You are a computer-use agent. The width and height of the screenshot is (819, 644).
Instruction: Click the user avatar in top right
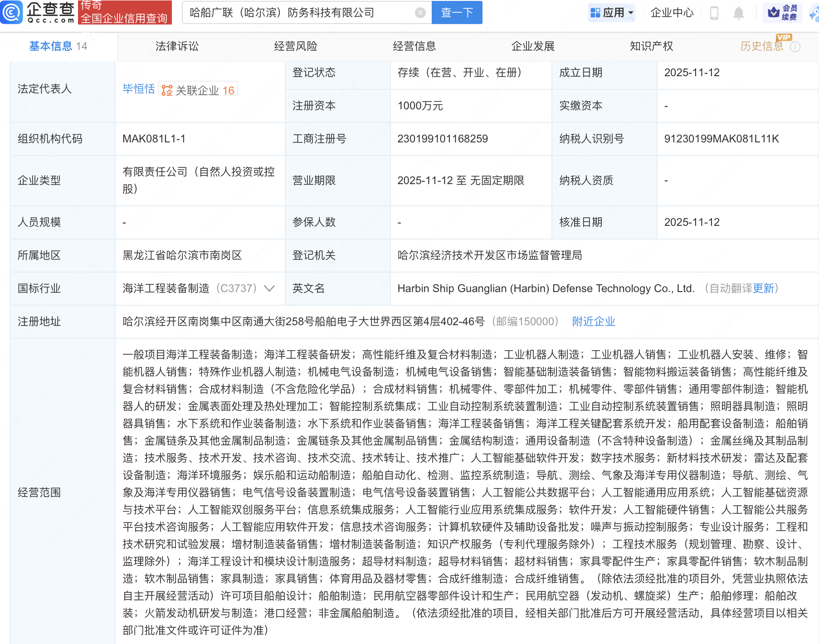pyautogui.click(x=814, y=13)
